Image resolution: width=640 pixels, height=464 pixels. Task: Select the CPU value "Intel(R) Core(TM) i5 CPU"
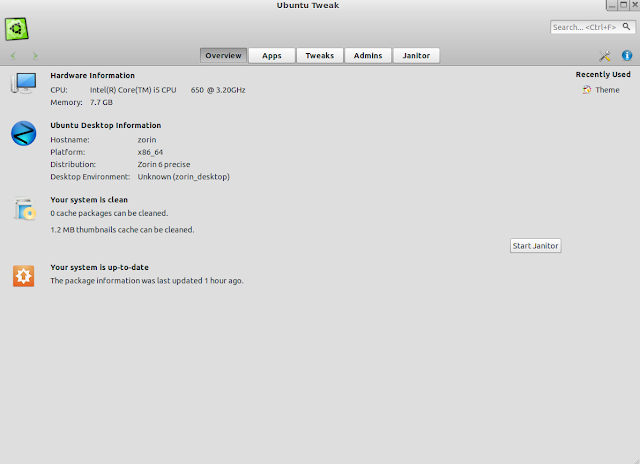133,90
